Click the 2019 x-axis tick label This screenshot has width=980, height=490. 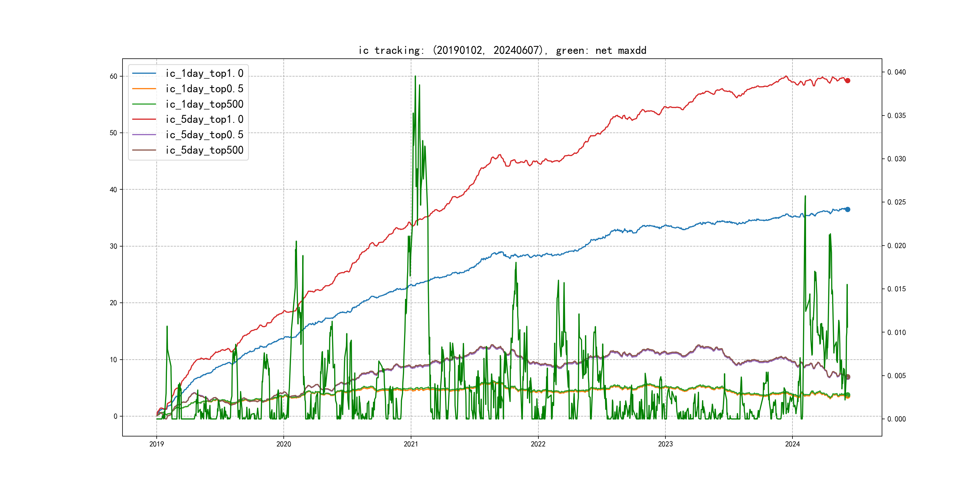156,444
